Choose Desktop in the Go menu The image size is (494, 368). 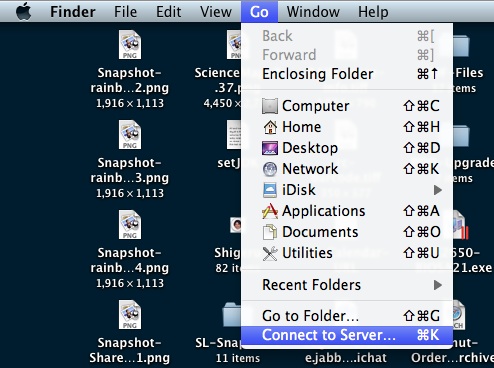pyautogui.click(x=347, y=148)
